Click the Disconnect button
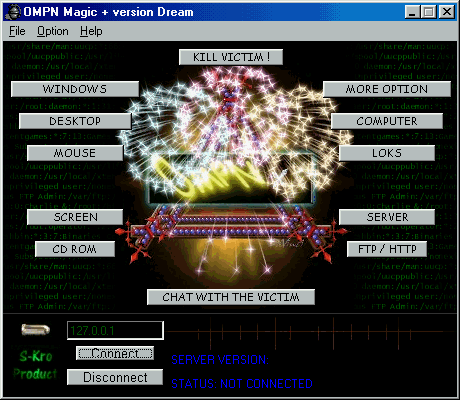This screenshot has width=460, height=400. point(115,377)
